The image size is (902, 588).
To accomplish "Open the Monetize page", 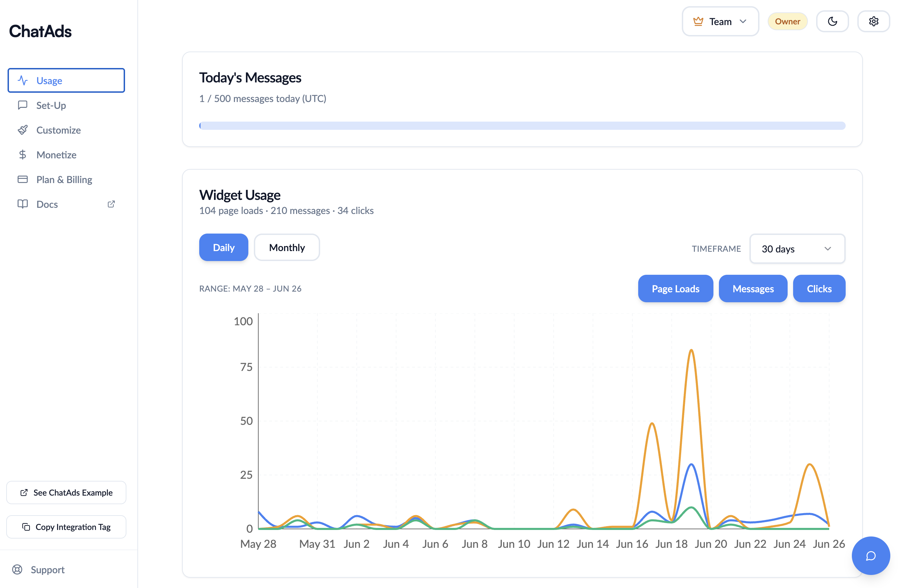I will click(x=66, y=155).
